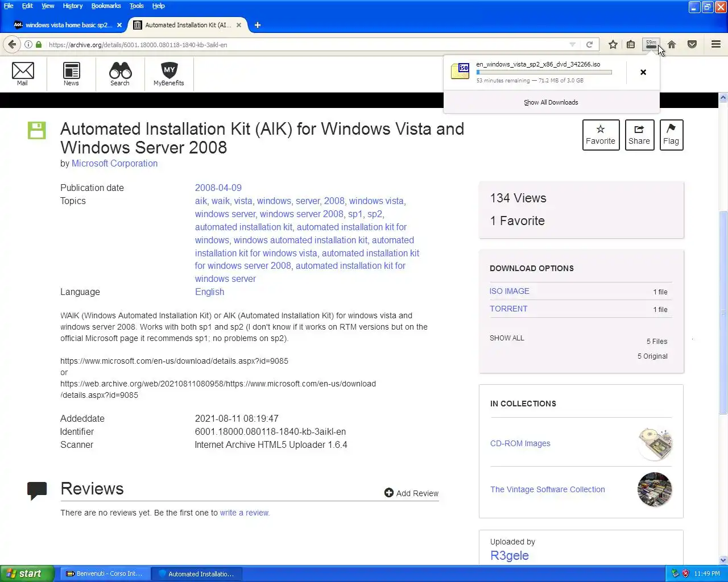Go to the browser home page icon
The height and width of the screenshot is (582, 728).
tap(672, 44)
